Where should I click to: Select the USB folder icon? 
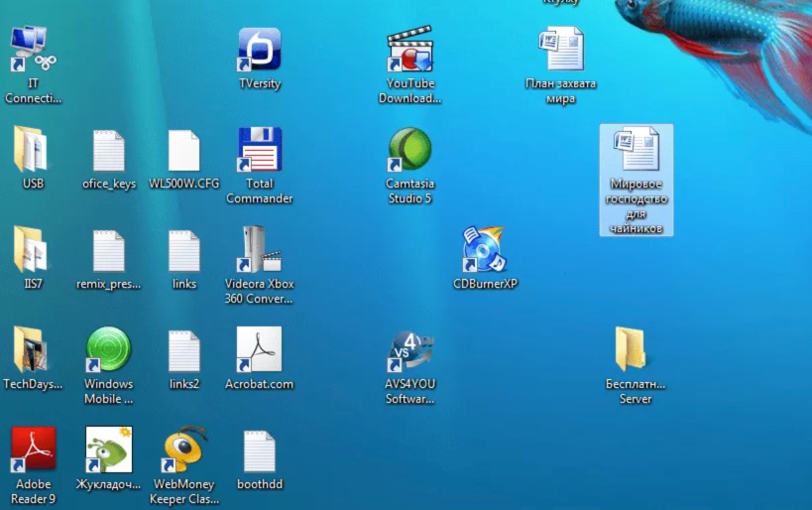click(32, 150)
